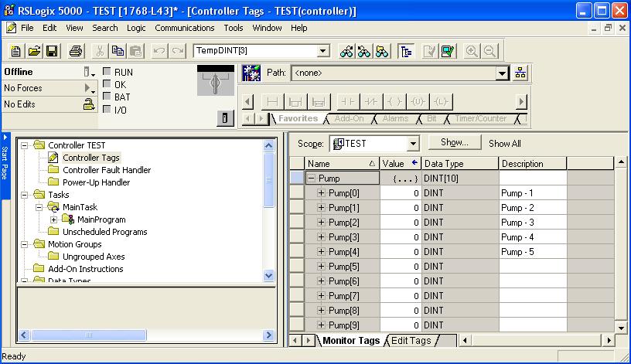Screen dimensions: 631x364
Task: Click the Cut scissors icon
Action: [100, 51]
